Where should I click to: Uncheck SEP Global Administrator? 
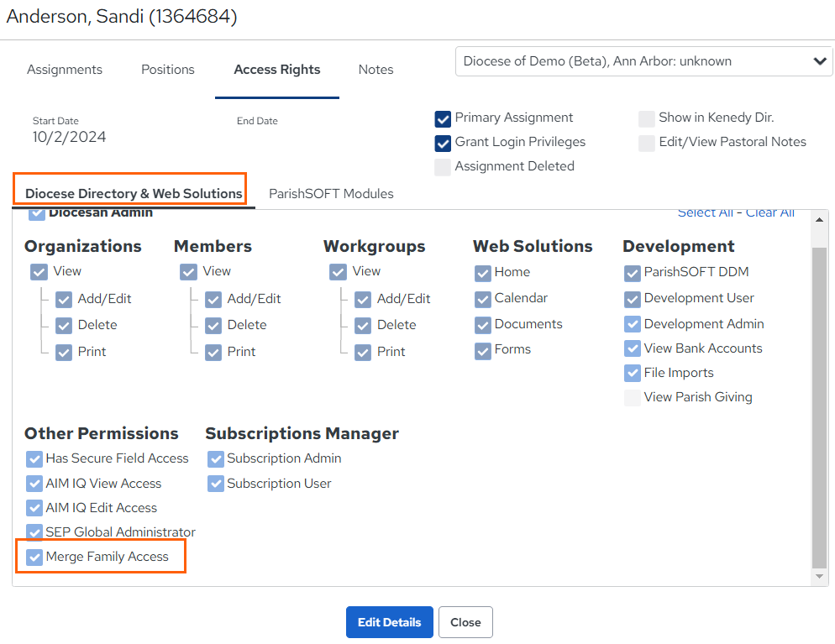point(34,532)
